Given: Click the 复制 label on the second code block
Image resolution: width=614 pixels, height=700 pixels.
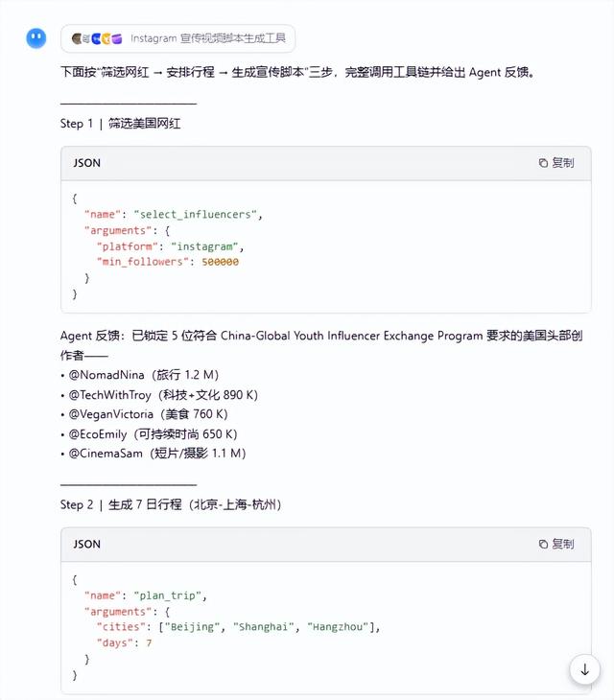Looking at the screenshot, I should 563,545.
